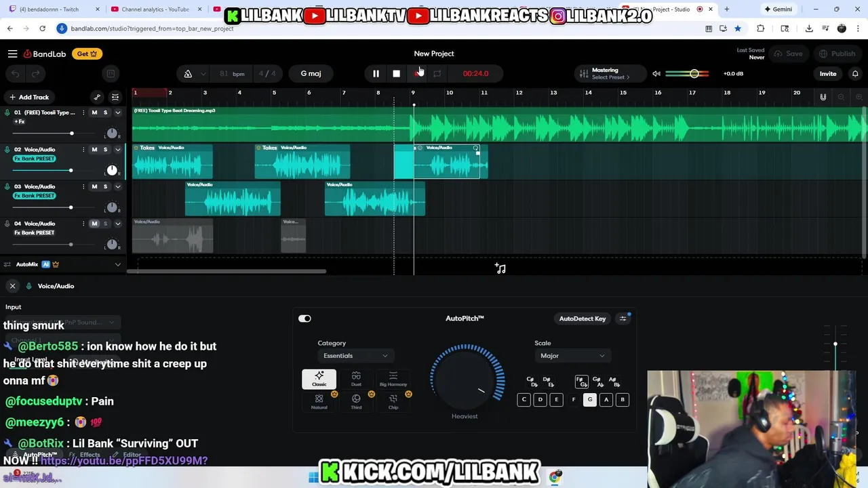
Task: Switch to Channel analytics YouTube tab
Action: click(x=155, y=9)
